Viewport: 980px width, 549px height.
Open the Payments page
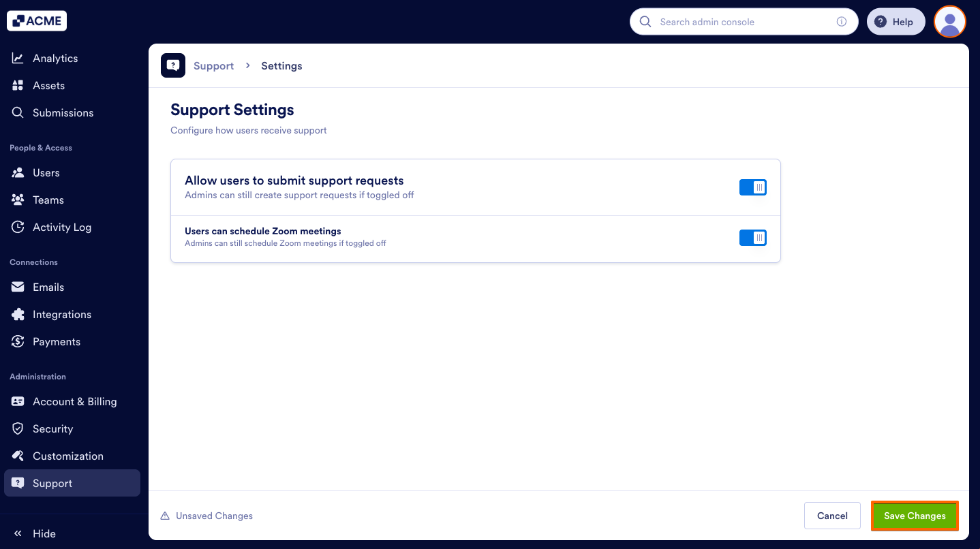(x=72, y=342)
